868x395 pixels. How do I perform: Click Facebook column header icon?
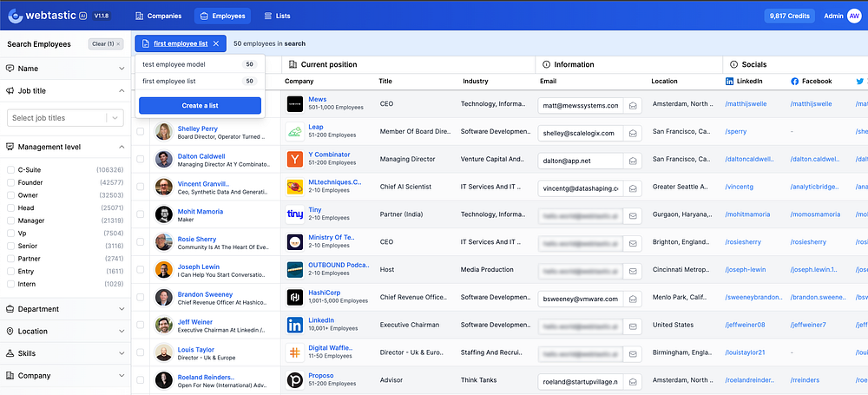(794, 81)
